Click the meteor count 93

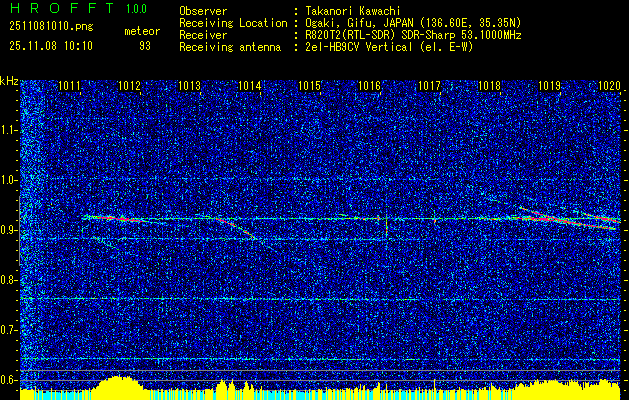click(x=145, y=46)
